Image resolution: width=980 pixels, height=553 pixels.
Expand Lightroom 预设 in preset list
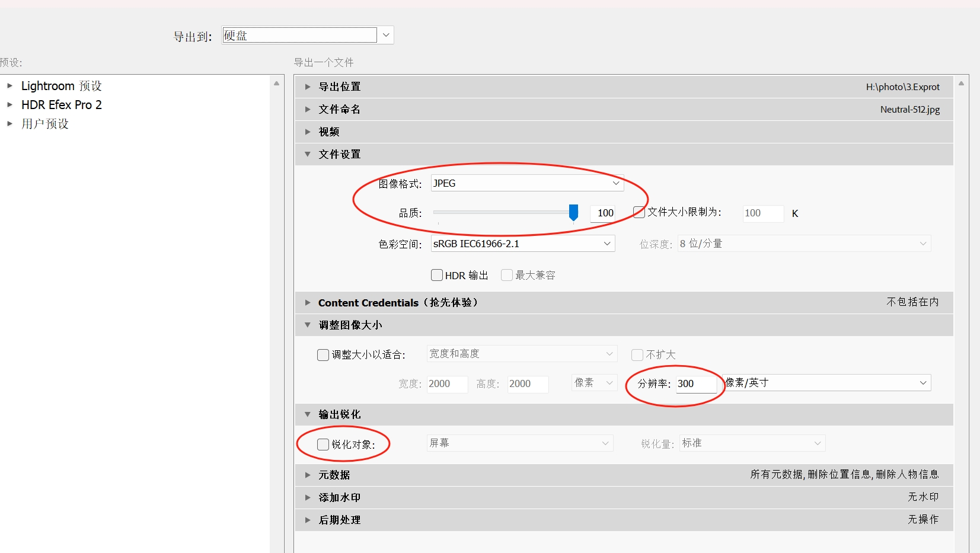tap(9, 86)
